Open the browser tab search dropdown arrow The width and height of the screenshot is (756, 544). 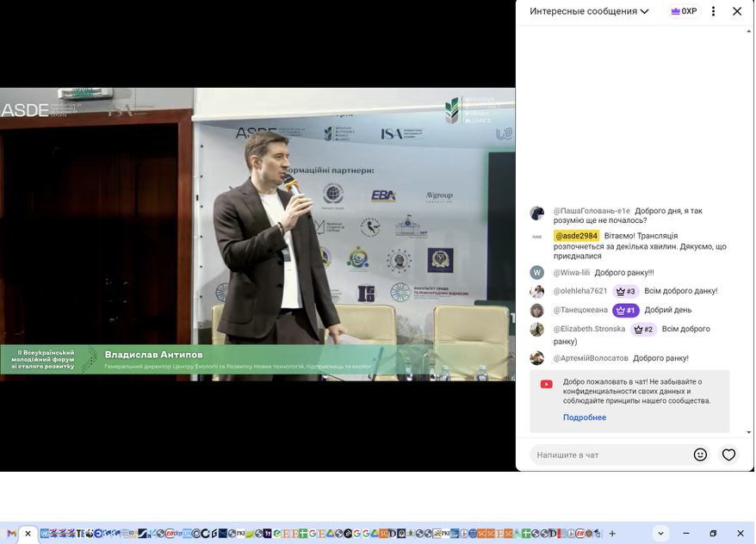click(660, 534)
